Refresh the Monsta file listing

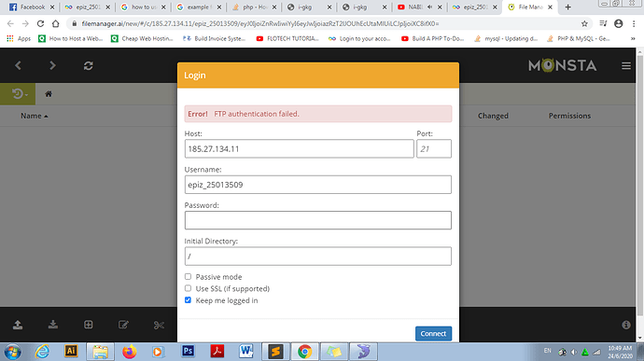[x=89, y=65]
